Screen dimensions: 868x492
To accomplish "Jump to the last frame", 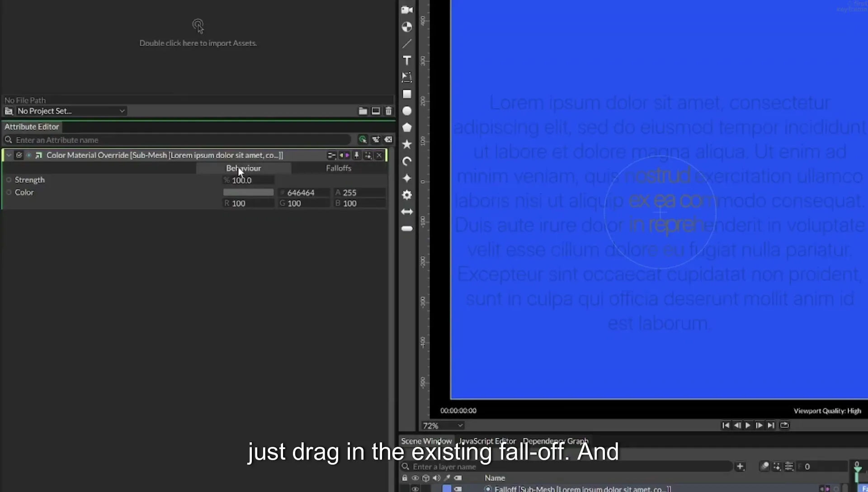I will [x=771, y=425].
